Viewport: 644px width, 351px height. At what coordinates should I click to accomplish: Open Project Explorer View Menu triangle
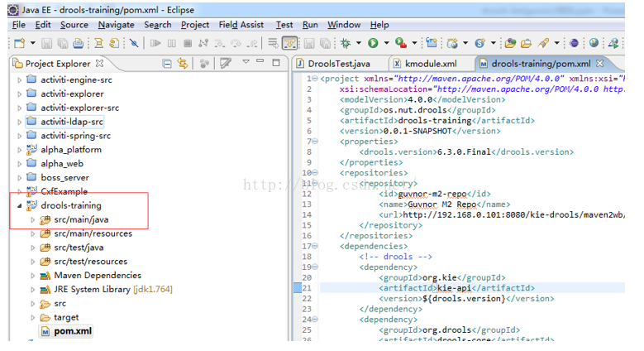(x=246, y=62)
